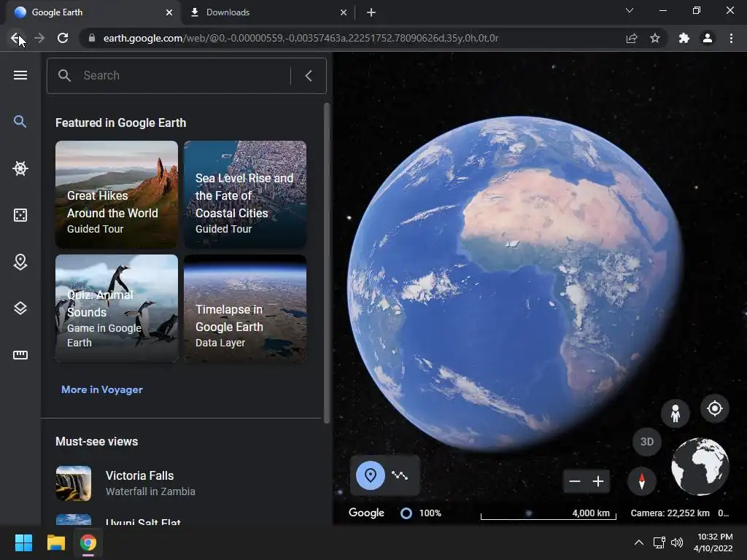Click the volume speaker icon
Image resolution: width=747 pixels, height=560 pixels.
tap(676, 542)
